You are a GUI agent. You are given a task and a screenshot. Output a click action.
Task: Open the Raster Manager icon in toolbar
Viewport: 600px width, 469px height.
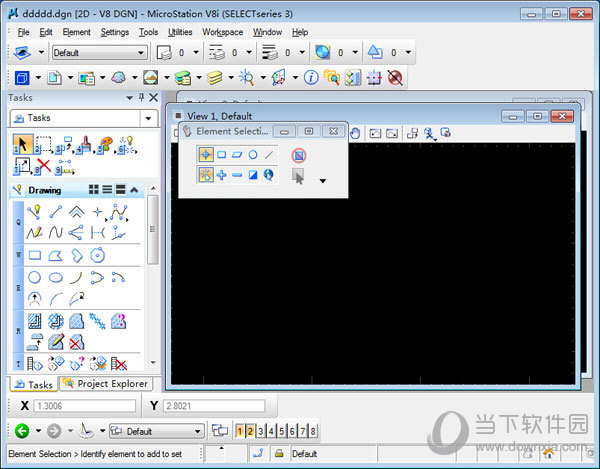pyautogui.click(x=151, y=78)
